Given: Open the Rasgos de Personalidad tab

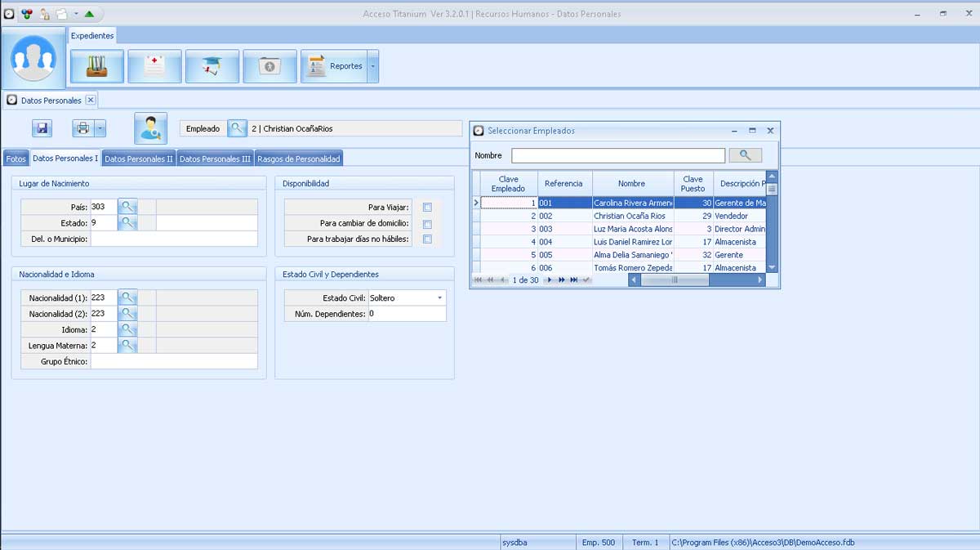Looking at the screenshot, I should pyautogui.click(x=298, y=159).
